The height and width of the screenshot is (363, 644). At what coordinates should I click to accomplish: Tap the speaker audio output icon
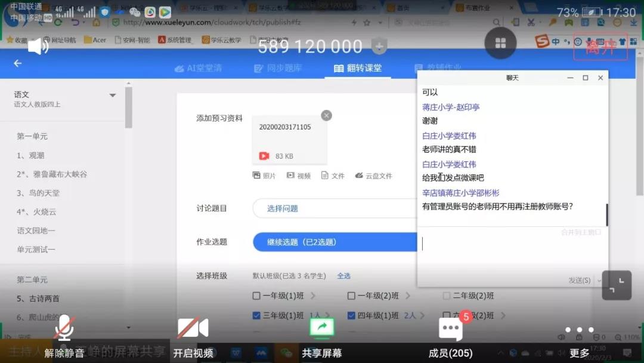pyautogui.click(x=38, y=46)
